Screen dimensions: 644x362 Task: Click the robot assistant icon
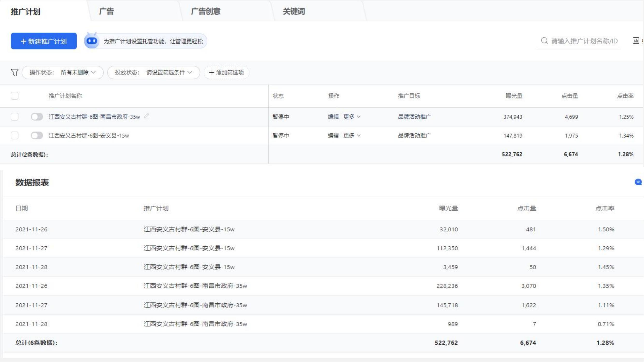click(92, 41)
